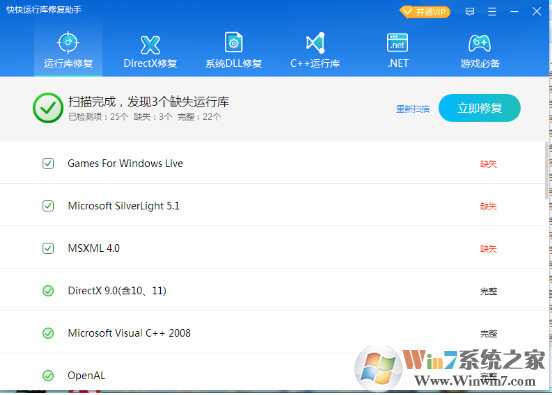Click 完整 status of Visual C++ 2008
Image resolution: width=552 pixels, height=395 pixels.
489,334
